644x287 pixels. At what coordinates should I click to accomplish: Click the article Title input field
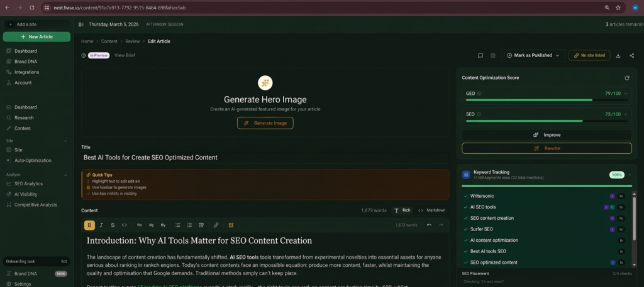[x=265, y=158]
